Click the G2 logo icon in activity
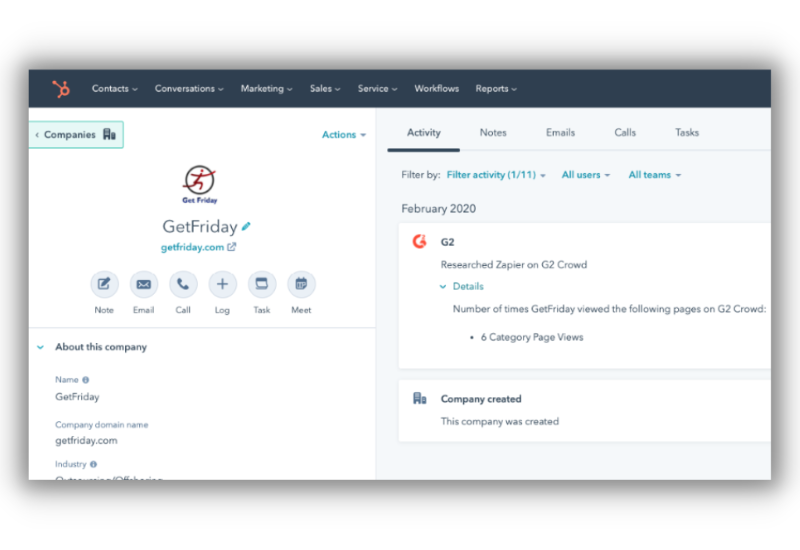 (419, 241)
